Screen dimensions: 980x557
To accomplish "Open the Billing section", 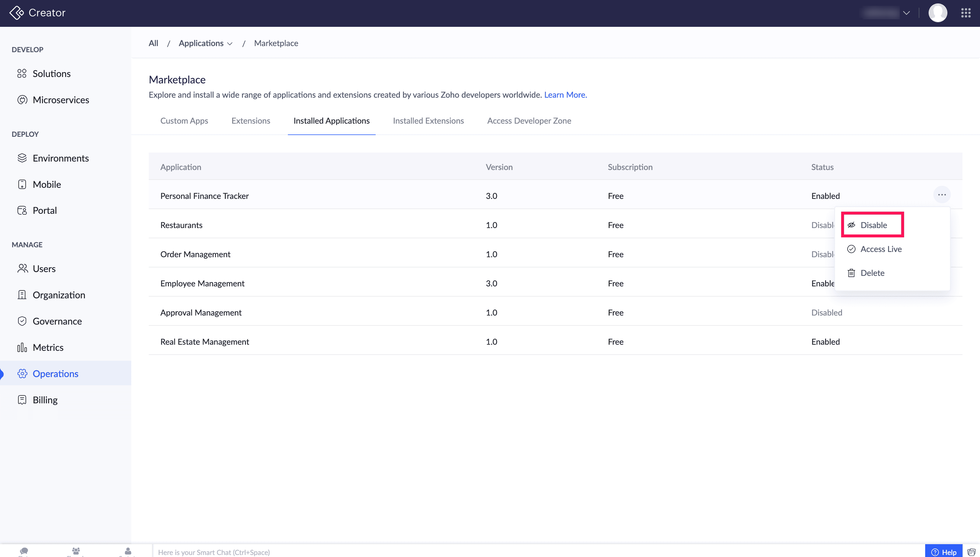I will [x=45, y=400].
